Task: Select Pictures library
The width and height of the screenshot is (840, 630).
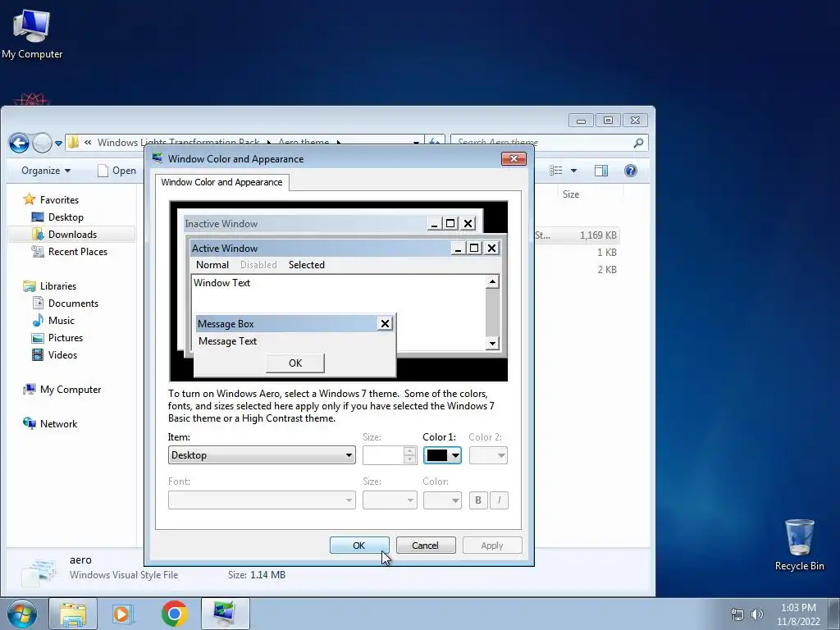Action: (x=66, y=337)
